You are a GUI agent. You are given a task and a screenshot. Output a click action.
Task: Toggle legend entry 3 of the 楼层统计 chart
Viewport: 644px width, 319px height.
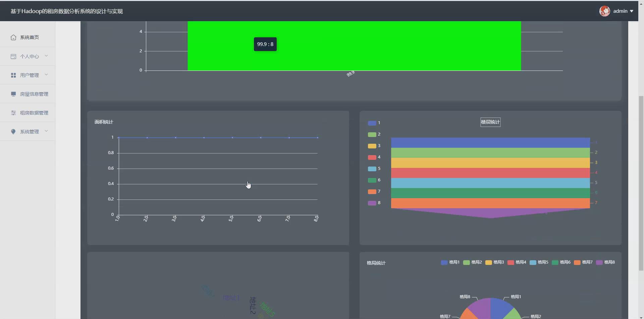(374, 146)
